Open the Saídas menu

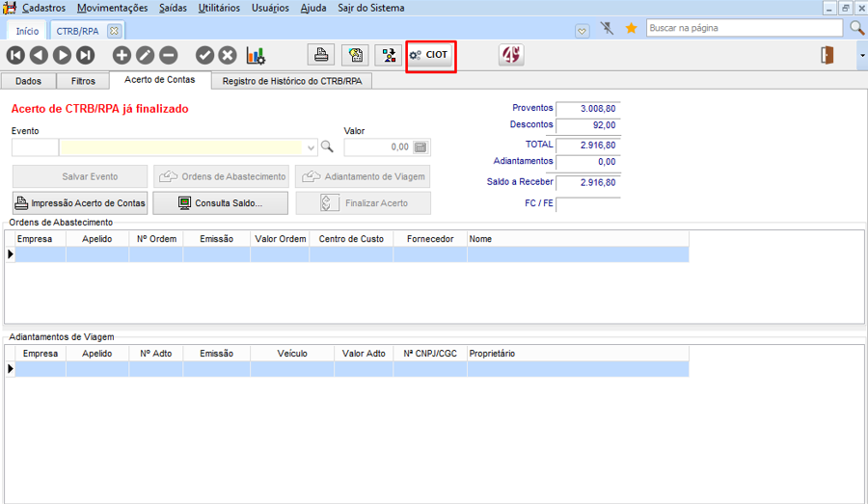click(173, 8)
